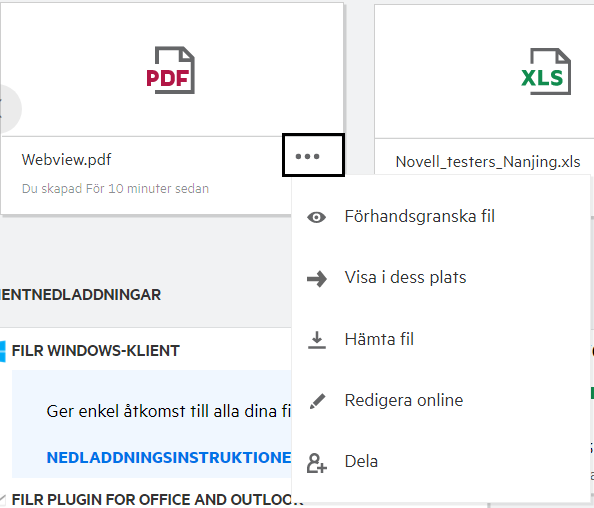This screenshot has height=508, width=594.
Task: Click the eye icon for preview
Action: (316, 217)
